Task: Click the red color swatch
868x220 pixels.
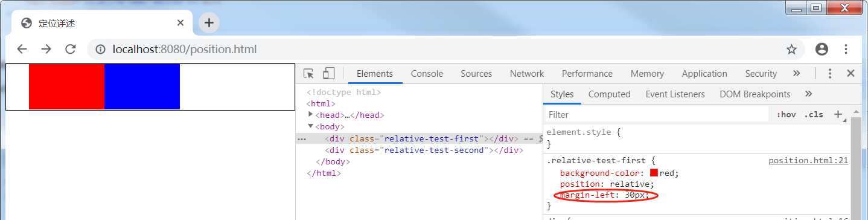Action: 654,173
